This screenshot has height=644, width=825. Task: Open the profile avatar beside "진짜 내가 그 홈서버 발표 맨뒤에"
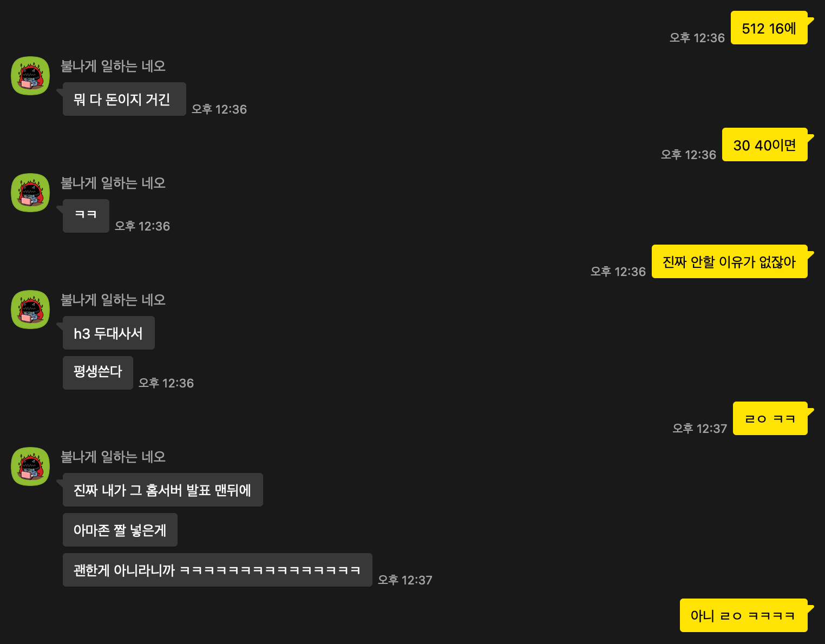(30, 466)
